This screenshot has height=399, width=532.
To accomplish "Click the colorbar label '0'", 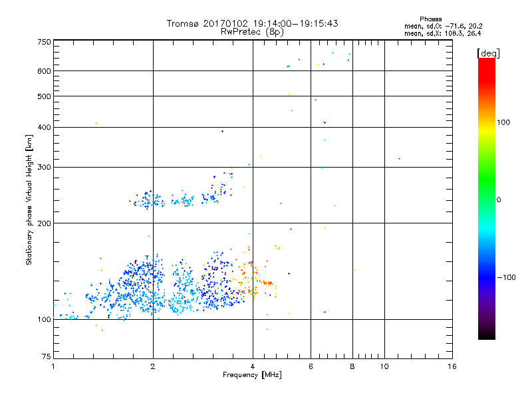I will click(x=499, y=200).
